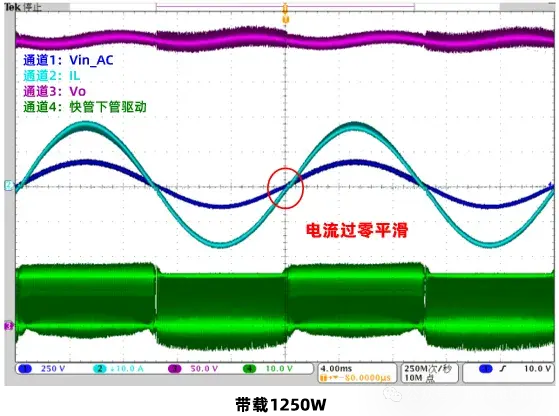Click the orange trigger position marker at top
The width and height of the screenshot is (559, 416).
[285, 13]
